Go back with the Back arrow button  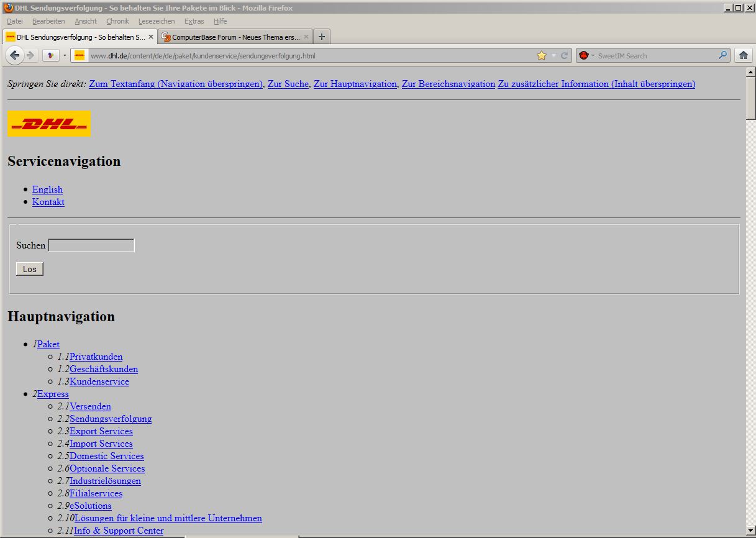point(15,55)
